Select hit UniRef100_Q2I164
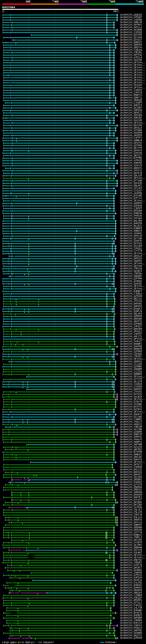 click(131, 37)
